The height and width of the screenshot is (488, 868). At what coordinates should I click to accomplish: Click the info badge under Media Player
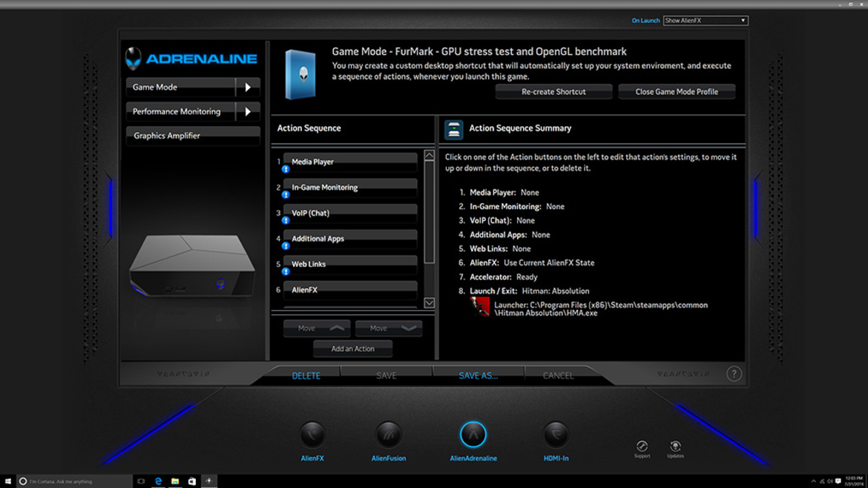tap(286, 169)
